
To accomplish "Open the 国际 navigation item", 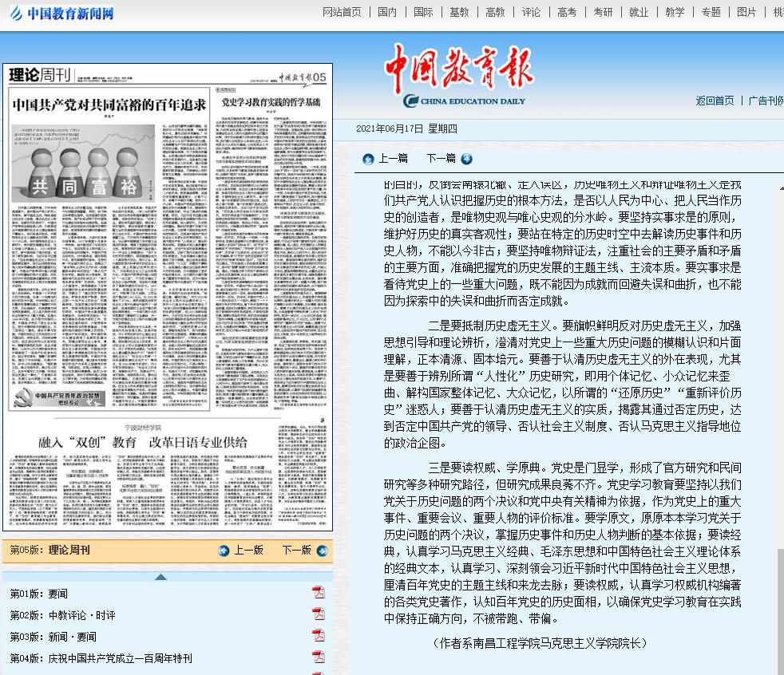I will (423, 12).
